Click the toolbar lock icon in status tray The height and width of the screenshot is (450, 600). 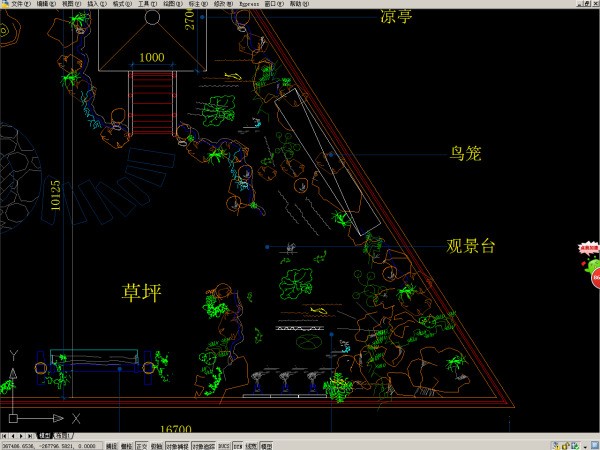tap(567, 445)
